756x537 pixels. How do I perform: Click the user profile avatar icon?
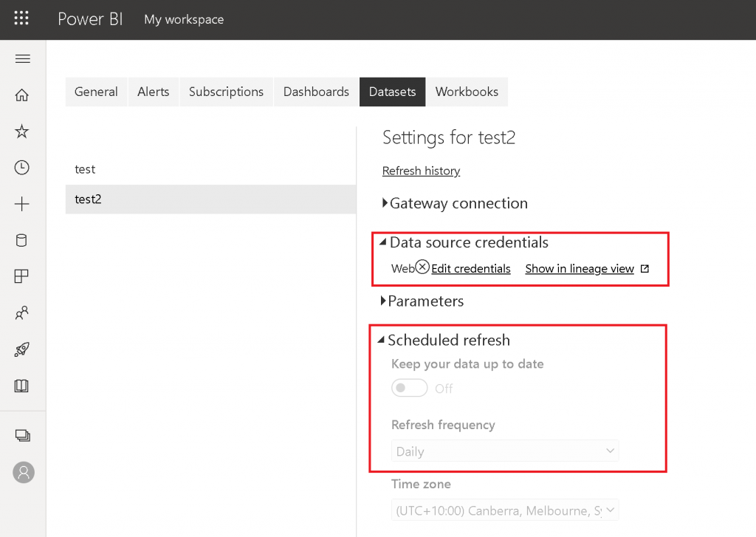[x=23, y=472]
